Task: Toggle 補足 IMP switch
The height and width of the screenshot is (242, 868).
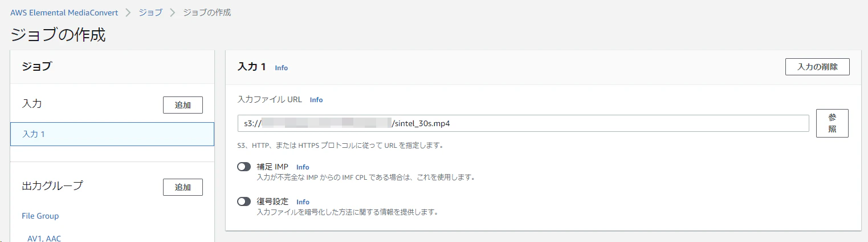Action: 244,167
